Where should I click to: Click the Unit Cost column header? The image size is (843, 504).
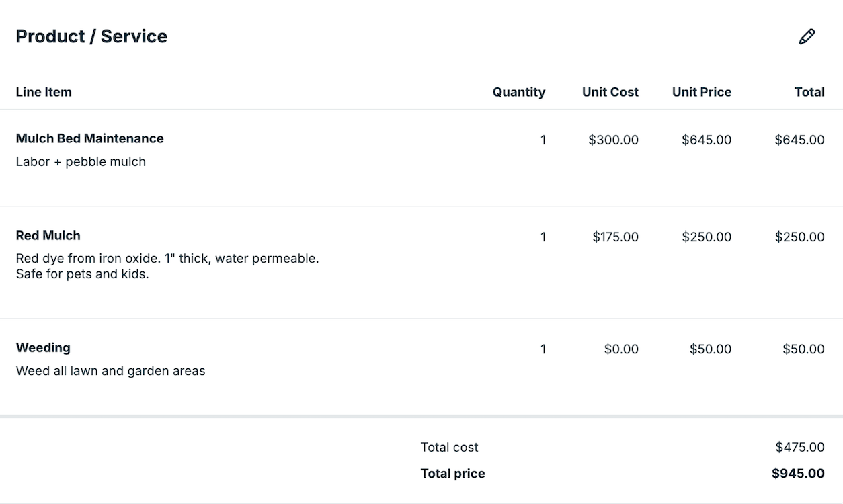(610, 92)
